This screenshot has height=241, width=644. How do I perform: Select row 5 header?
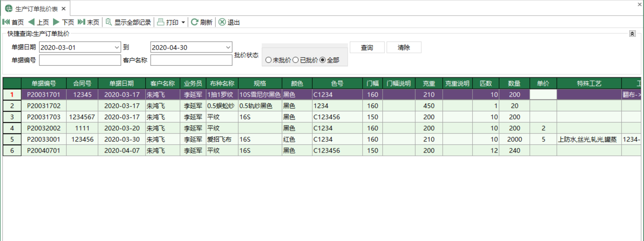click(x=12, y=139)
